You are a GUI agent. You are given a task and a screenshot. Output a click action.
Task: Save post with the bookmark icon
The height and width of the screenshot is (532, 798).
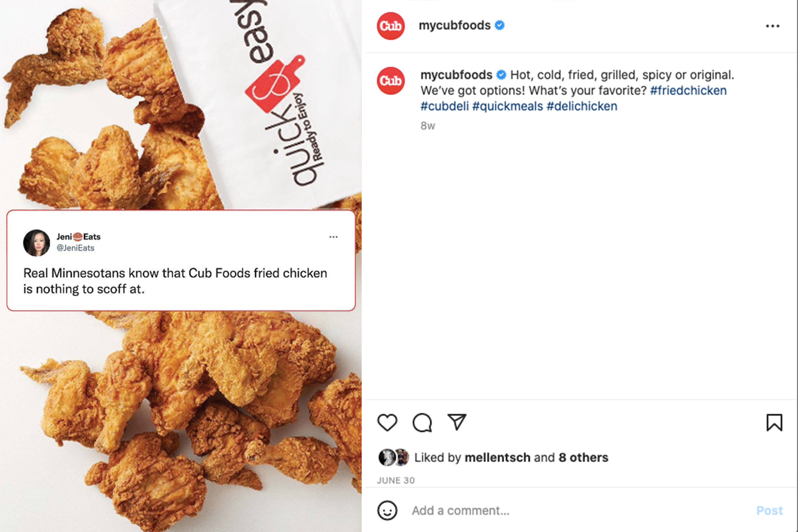point(774,423)
